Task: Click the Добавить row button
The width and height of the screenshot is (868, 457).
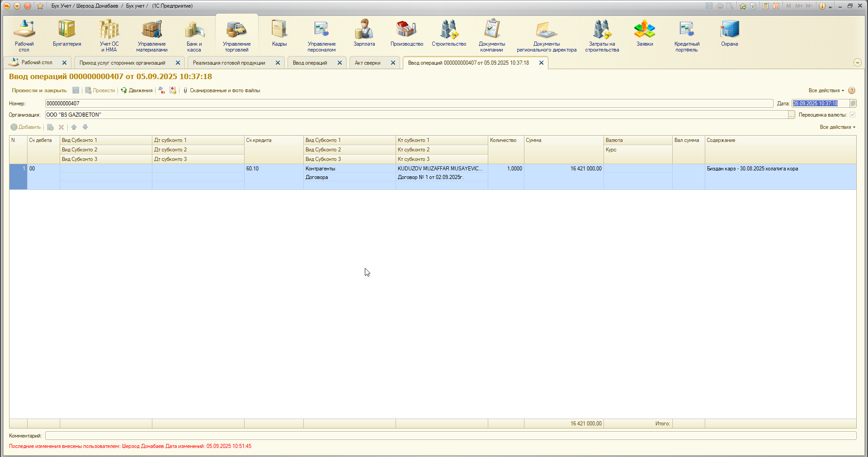Action: 26,127
